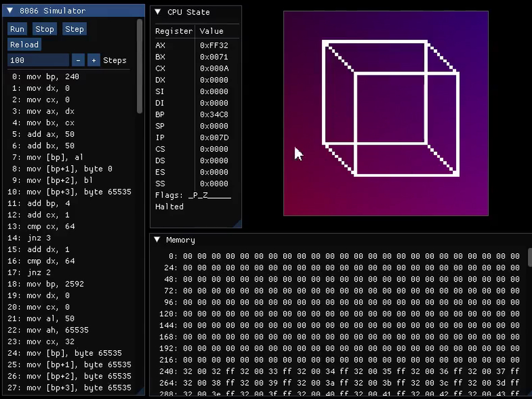This screenshot has height=399, width=532.
Task: Reload the program
Action: click(x=24, y=44)
